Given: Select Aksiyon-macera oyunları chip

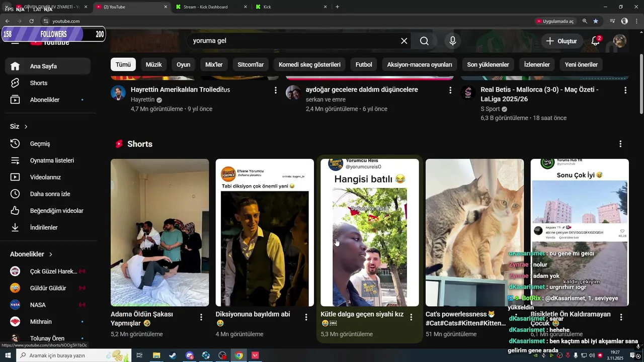Looking at the screenshot, I should [x=420, y=64].
